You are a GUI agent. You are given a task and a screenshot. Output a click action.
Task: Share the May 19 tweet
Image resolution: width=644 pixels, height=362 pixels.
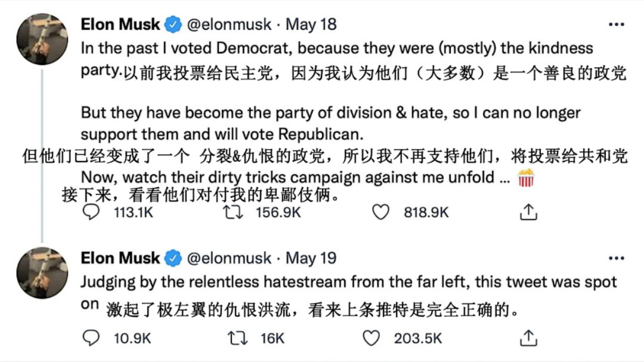pyautogui.click(x=528, y=339)
